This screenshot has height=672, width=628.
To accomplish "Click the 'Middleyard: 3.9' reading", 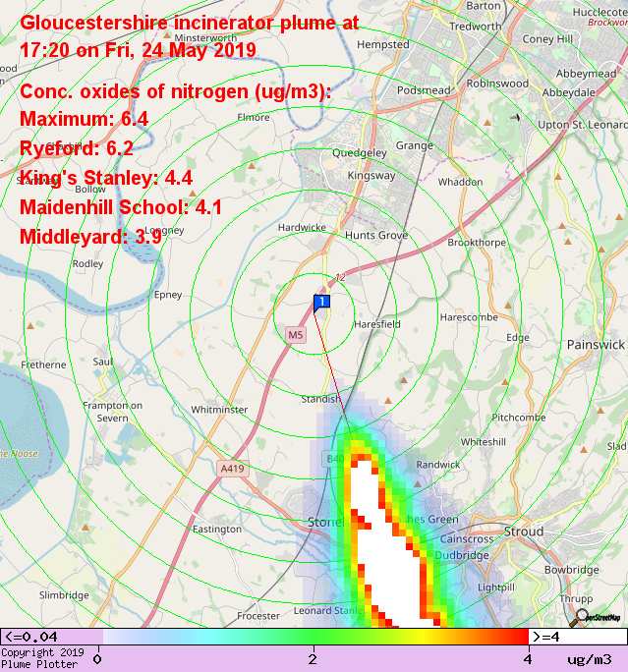I will tap(90, 237).
